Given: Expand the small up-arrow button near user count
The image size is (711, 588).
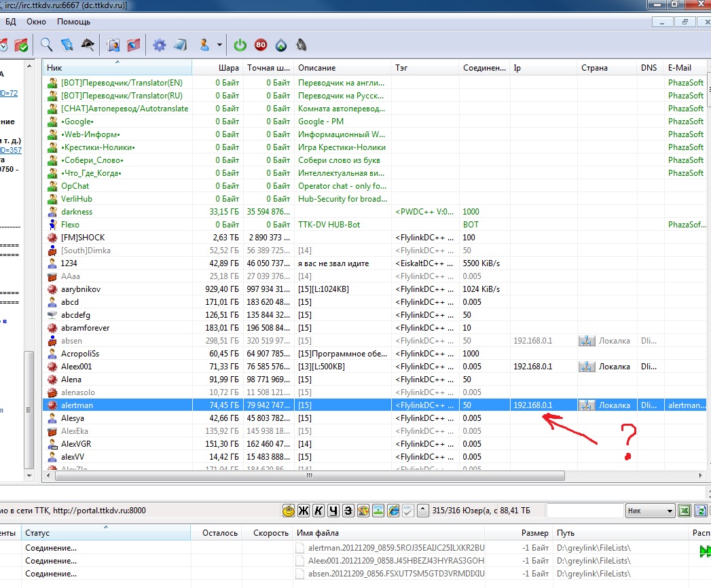Looking at the screenshot, I should pos(422,511).
